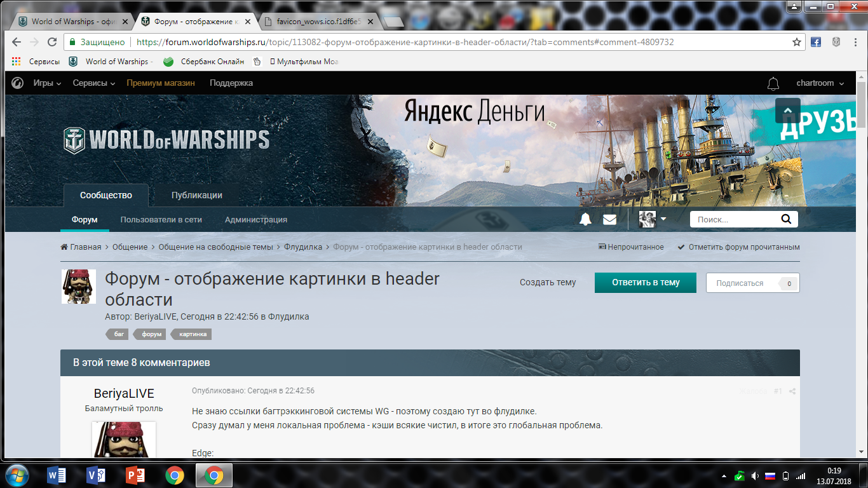Click the browser back arrow
Screen dimensions: 868x488
pyautogui.click(x=17, y=42)
